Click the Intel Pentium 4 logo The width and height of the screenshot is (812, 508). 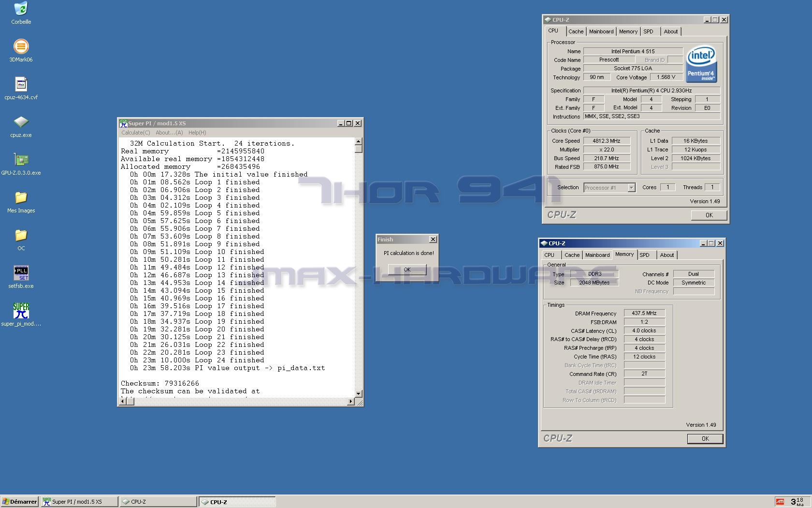coord(701,65)
